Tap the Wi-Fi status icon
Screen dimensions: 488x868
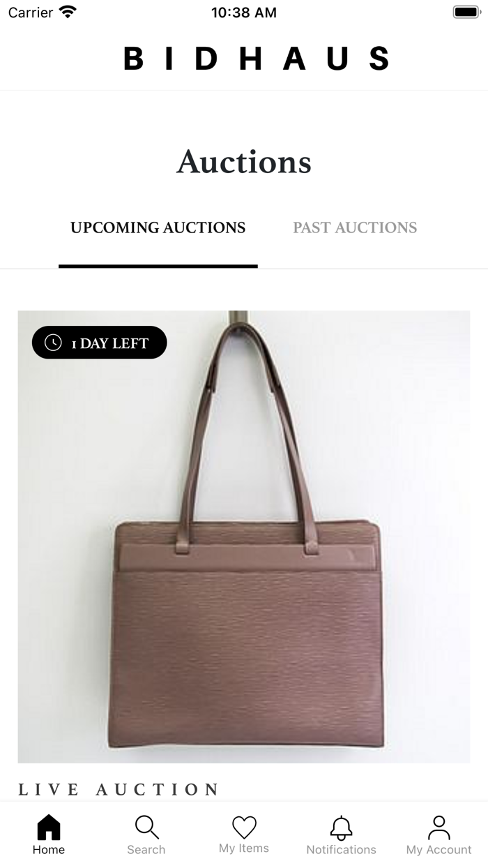pyautogui.click(x=68, y=12)
